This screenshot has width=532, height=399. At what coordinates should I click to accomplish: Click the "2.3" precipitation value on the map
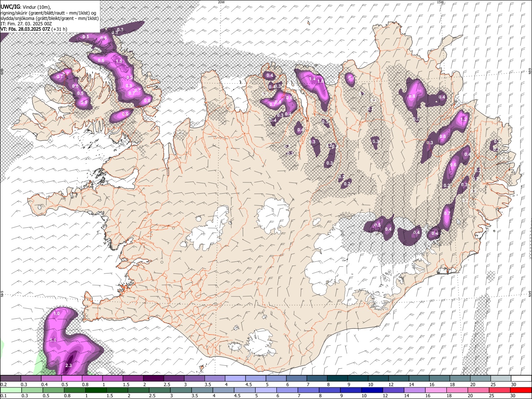pyautogui.click(x=69, y=366)
